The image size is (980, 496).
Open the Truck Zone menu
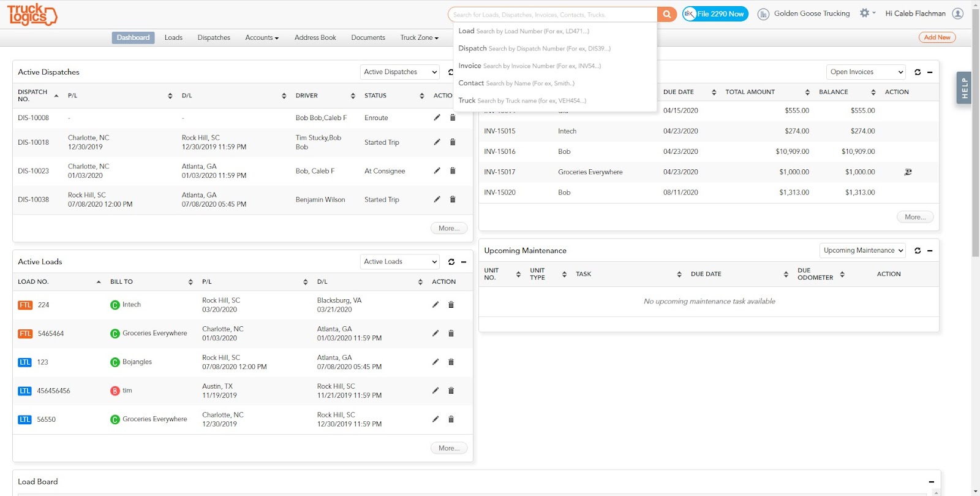420,38
